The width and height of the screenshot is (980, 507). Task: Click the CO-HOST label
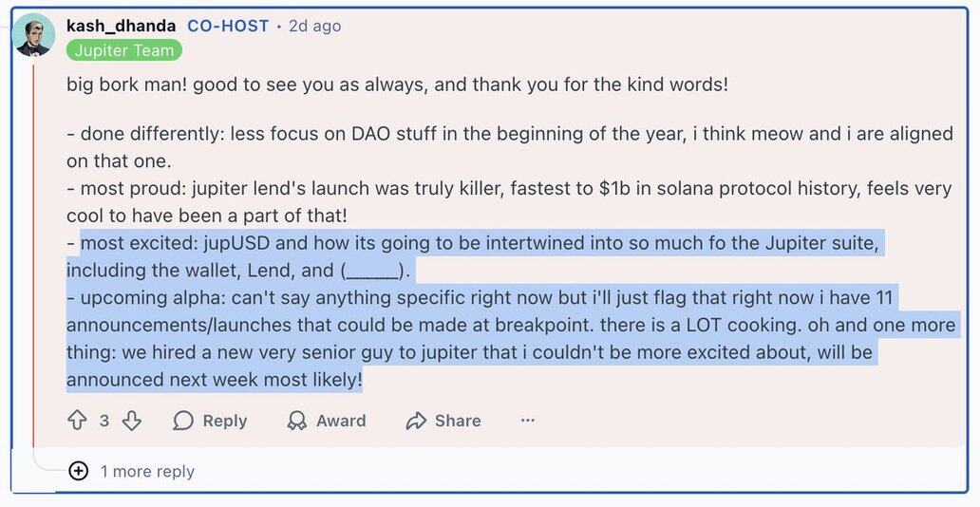[x=228, y=27]
